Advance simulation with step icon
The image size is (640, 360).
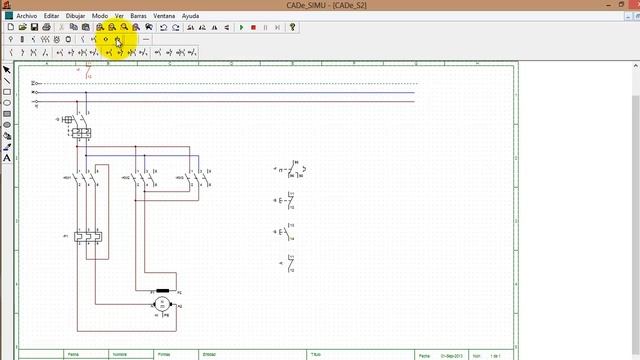[278, 27]
